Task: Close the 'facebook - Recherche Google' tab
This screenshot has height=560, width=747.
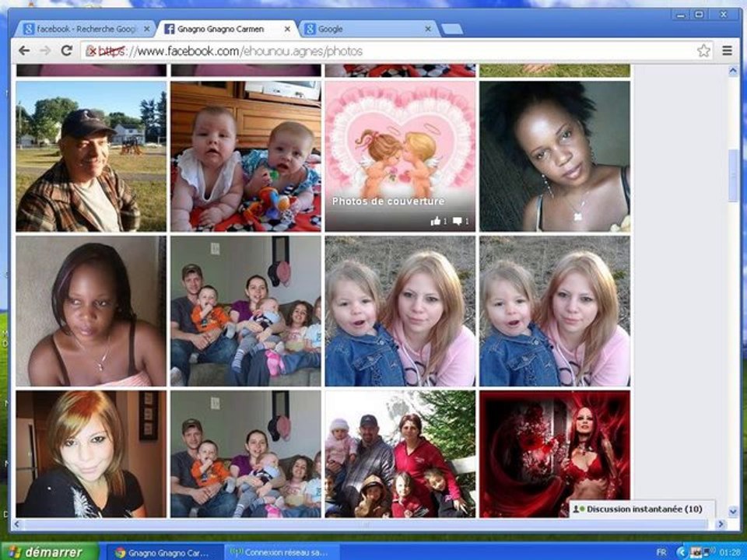Action: tap(147, 29)
